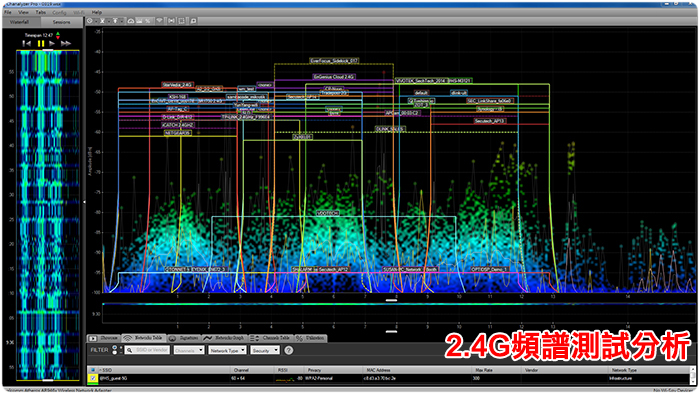
Task: Click the Wi-Fi networks overlay toolbar icon
Action: pyautogui.click(x=159, y=21)
